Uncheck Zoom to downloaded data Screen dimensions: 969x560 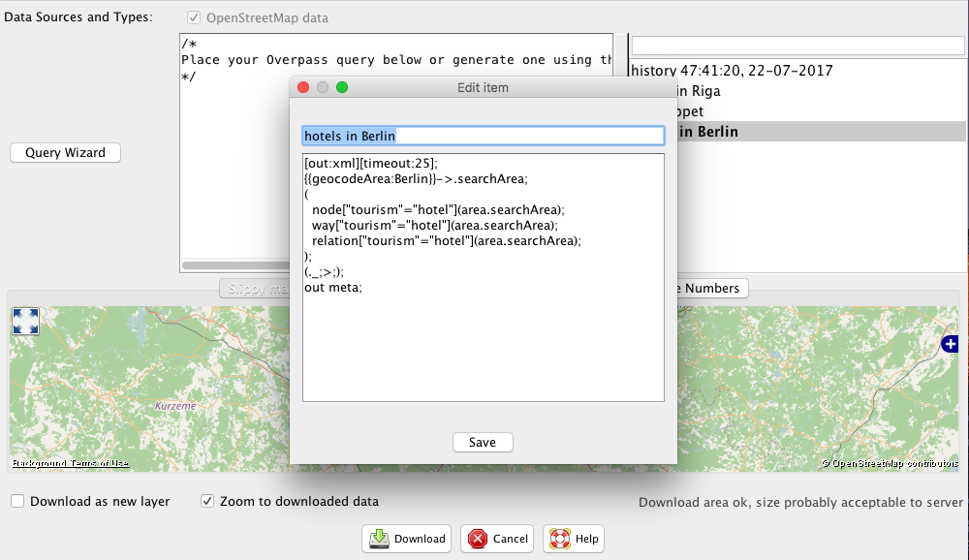tap(207, 502)
